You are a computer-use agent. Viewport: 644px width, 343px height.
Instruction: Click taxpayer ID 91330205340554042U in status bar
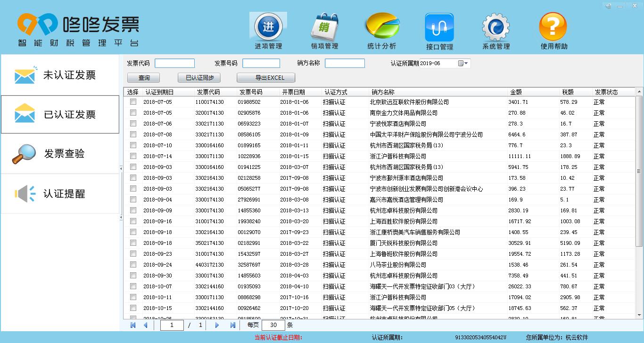click(480, 337)
